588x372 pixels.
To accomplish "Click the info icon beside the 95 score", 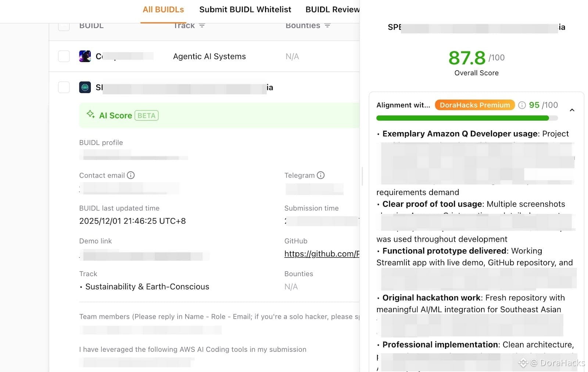I will pyautogui.click(x=522, y=105).
